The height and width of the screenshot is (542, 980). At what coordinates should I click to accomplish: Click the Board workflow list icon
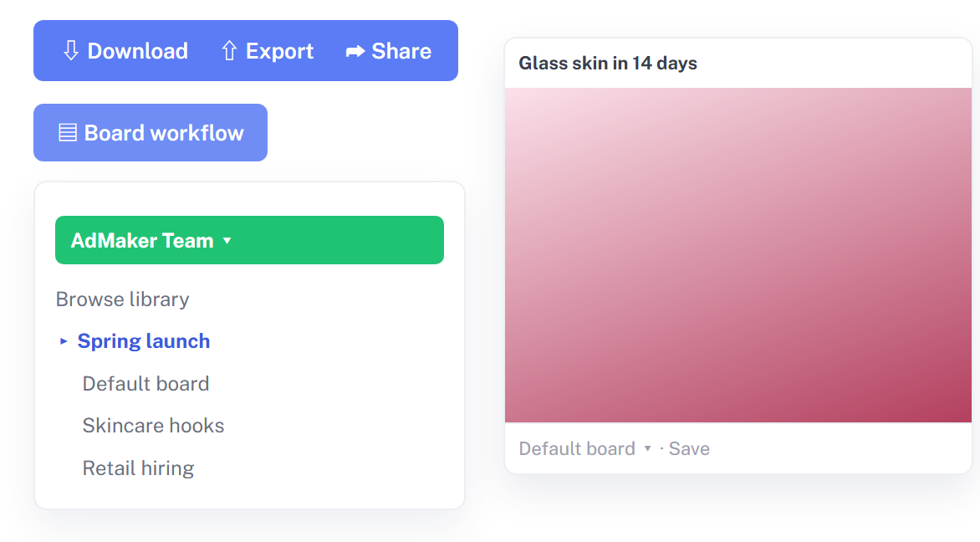(68, 132)
